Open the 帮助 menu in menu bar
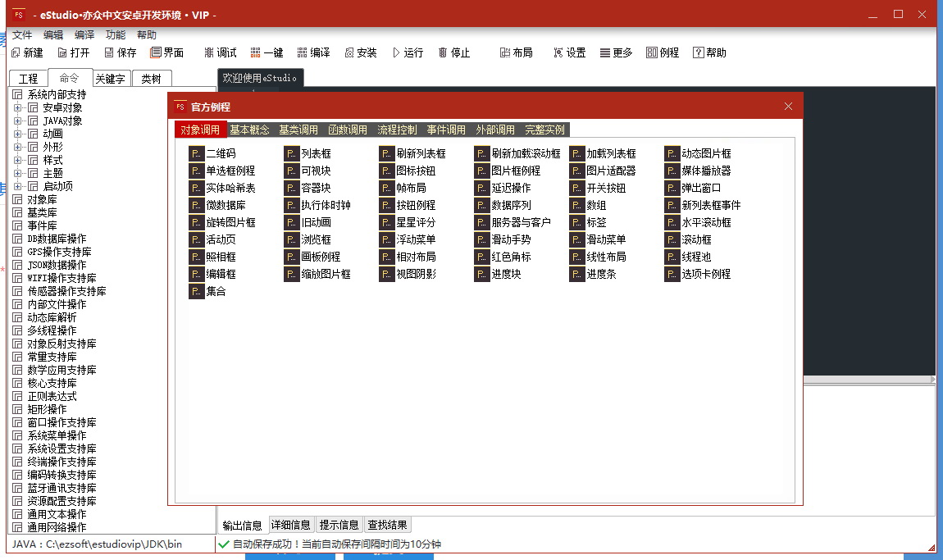 click(x=147, y=35)
